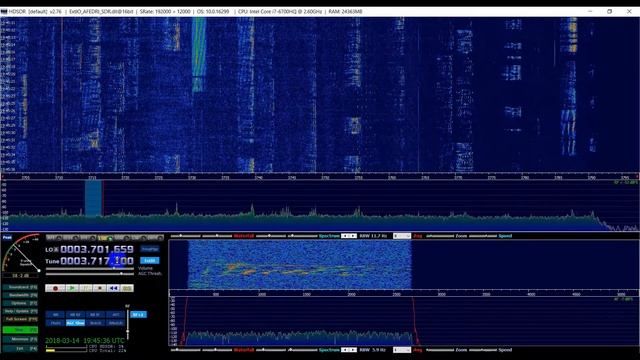640x360 pixels.
Task: Click the Exit [F4] button
Action: (20, 349)
